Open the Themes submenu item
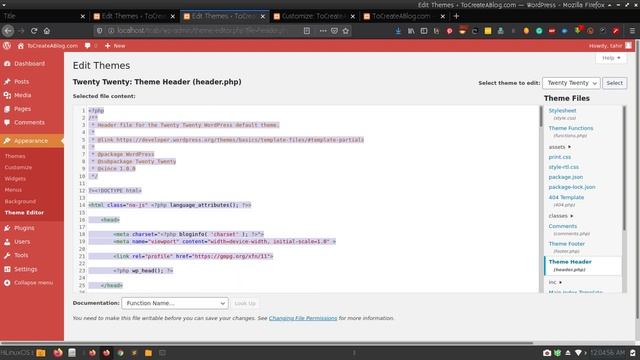Screen dimensions: 640x360 tap(15, 156)
